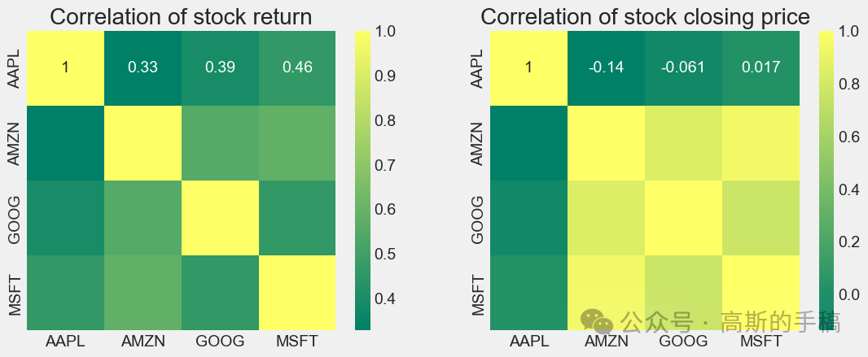This screenshot has height=357, width=868.
Task: Click the 0.017 correlation cell
Action: coord(761,67)
